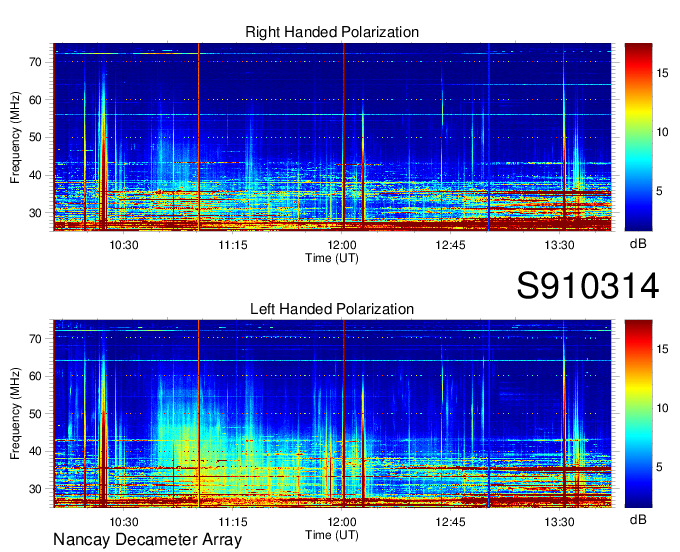Click the 13:30 time tick on the top plot
680x552 pixels.
(x=559, y=245)
